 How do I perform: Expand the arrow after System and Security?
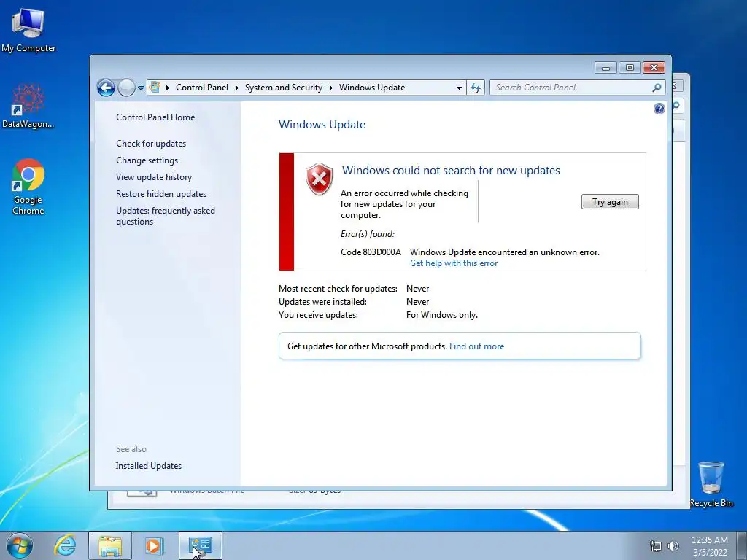330,87
